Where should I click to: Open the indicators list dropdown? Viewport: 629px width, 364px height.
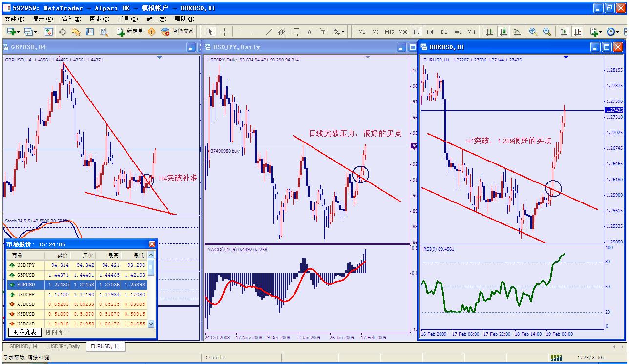pos(596,32)
